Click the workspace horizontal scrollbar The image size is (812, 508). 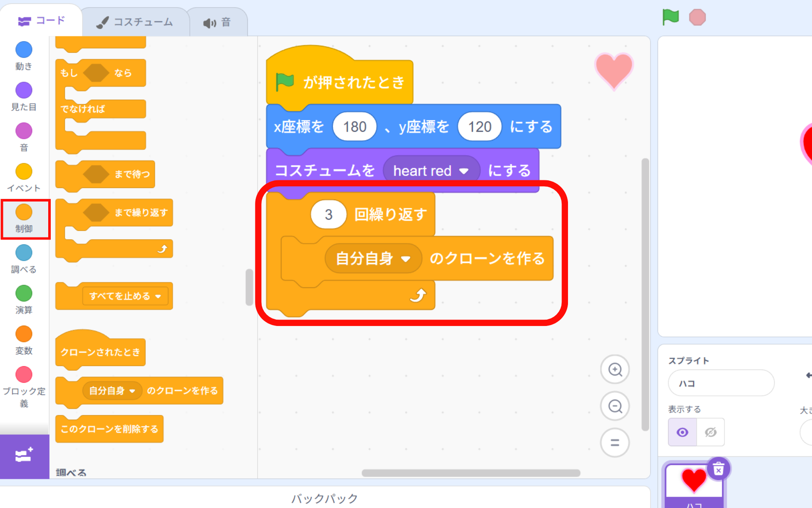click(470, 473)
